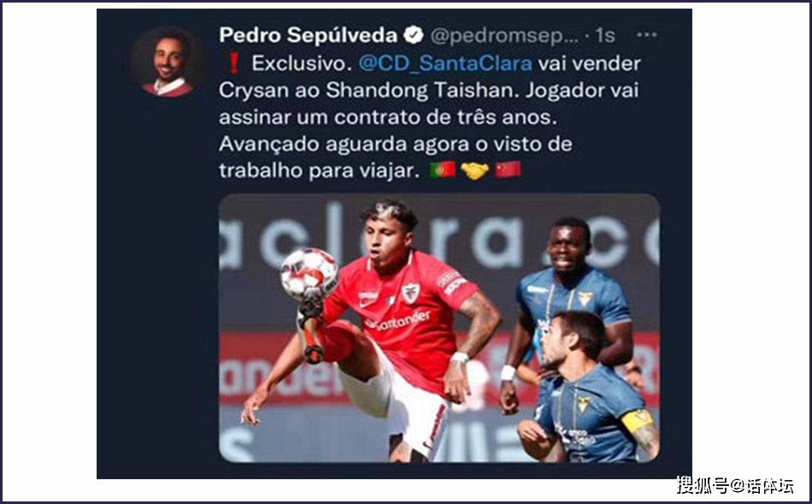Open Pedro Sepúlveda's profile avatar
812x504 pixels.
point(166,62)
